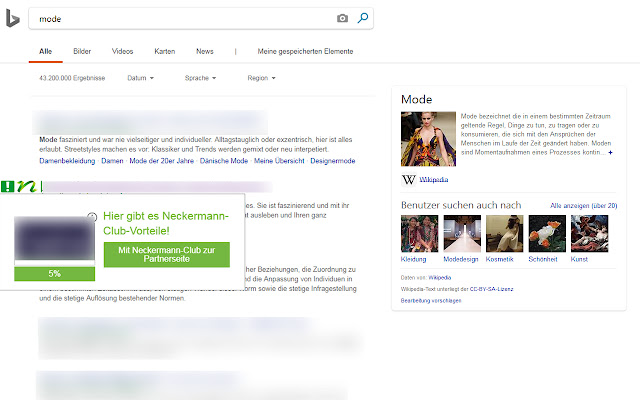
Task: Select the Alle tab
Action: pos(45,51)
